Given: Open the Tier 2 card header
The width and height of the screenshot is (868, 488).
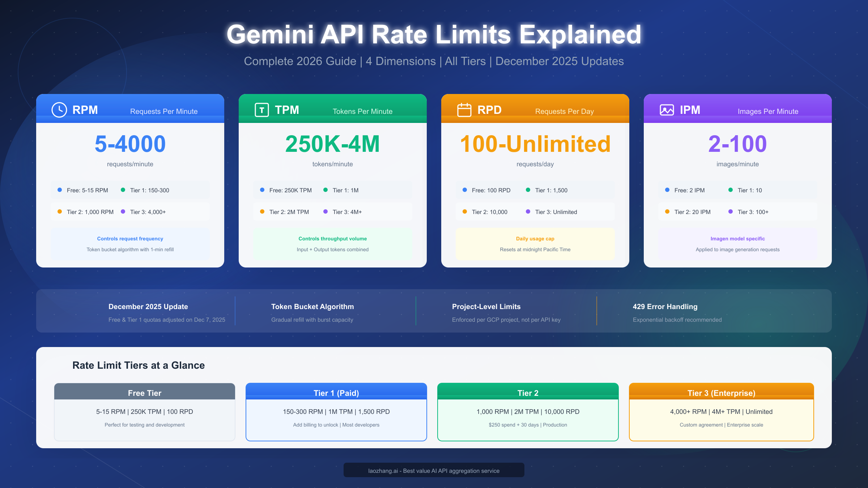Looking at the screenshot, I should point(528,393).
